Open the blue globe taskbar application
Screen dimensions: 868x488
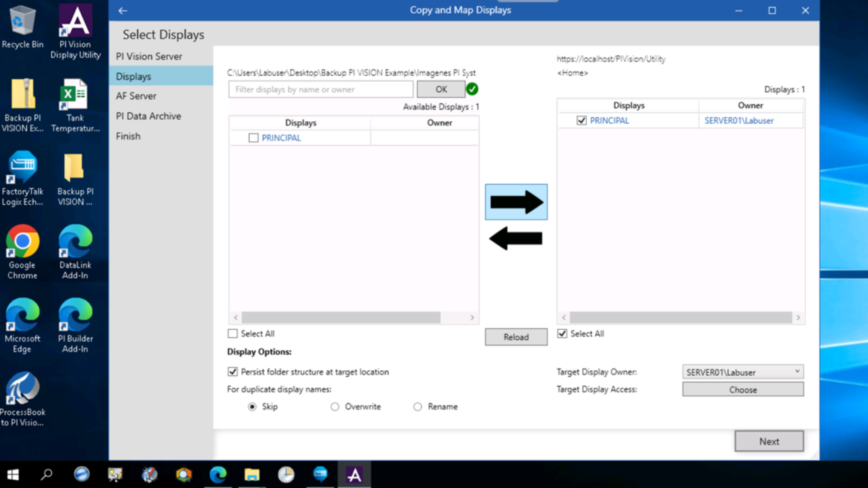[x=82, y=474]
